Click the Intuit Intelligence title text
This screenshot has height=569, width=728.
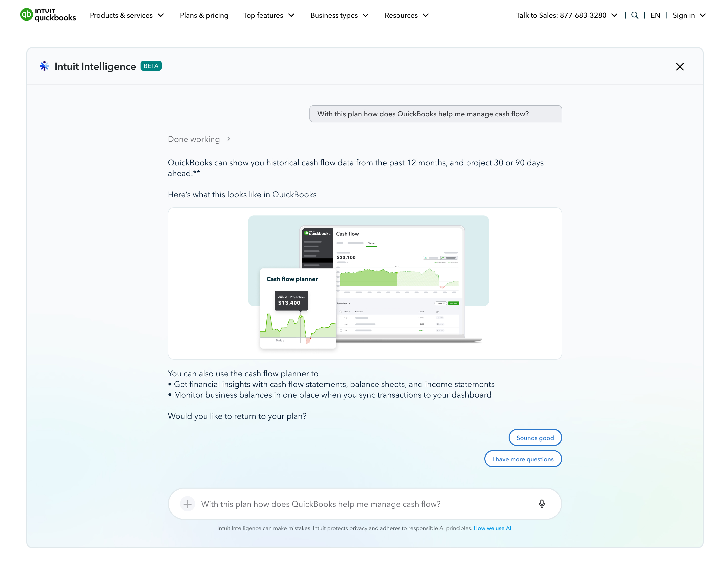95,66
